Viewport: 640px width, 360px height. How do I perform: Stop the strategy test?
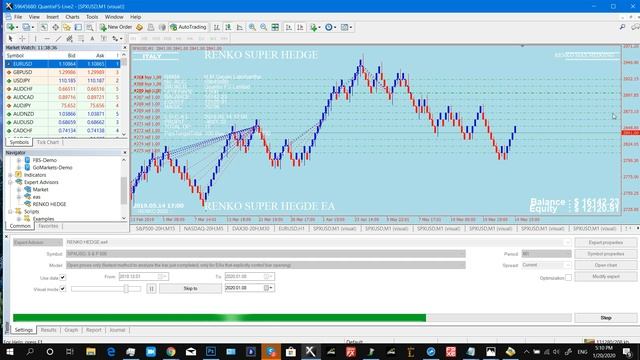click(x=606, y=318)
